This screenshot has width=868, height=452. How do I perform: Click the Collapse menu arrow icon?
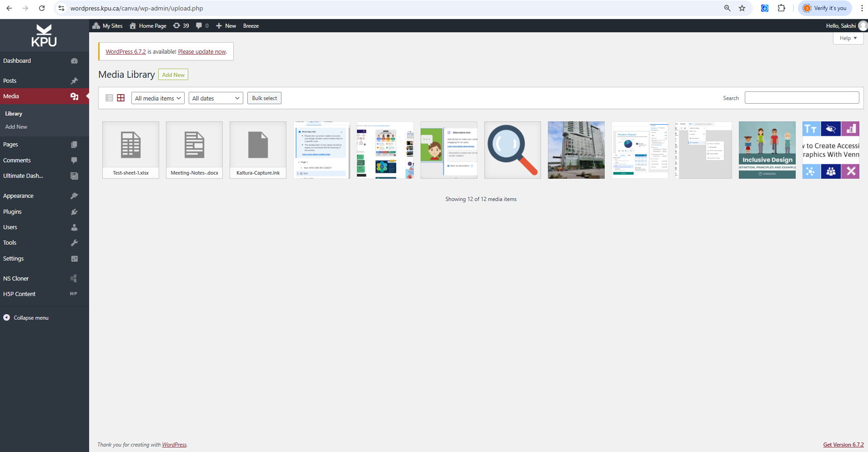coord(7,317)
